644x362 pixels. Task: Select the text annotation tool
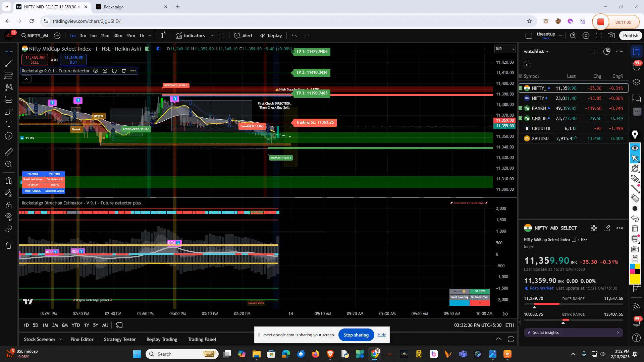pos(9,124)
